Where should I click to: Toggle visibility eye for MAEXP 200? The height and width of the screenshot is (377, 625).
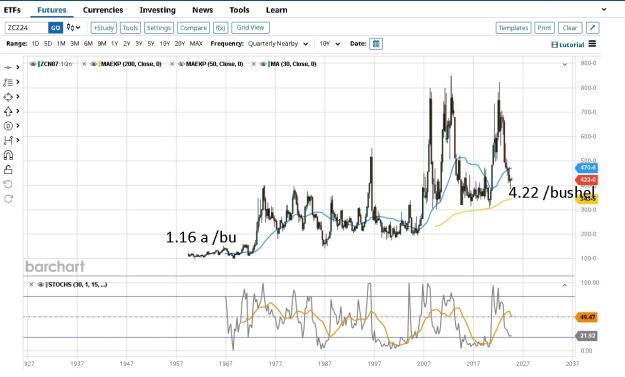point(93,64)
